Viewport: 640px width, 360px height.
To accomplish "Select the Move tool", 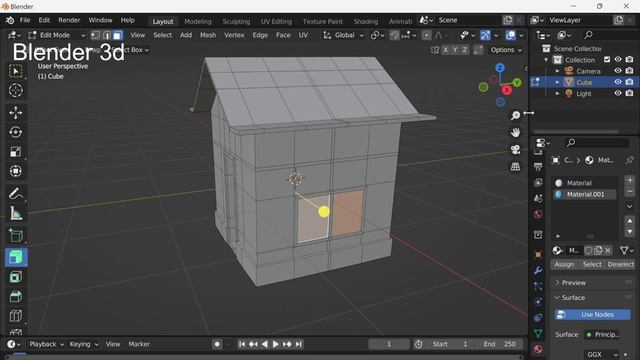I will [x=16, y=113].
